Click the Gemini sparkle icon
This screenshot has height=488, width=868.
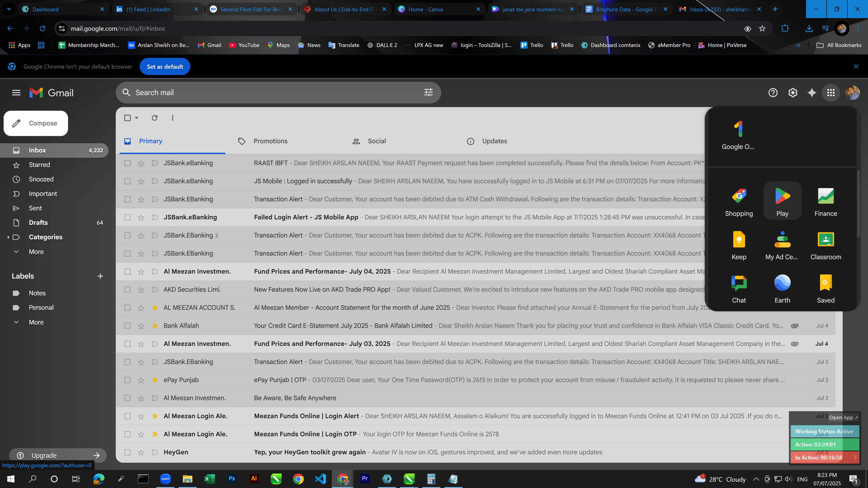coord(812,93)
